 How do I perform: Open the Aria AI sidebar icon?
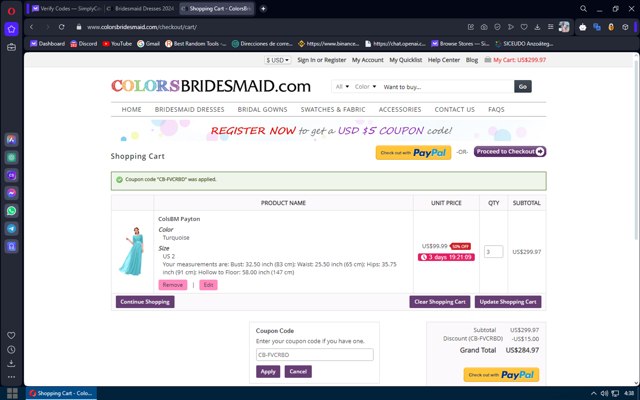tap(11, 140)
